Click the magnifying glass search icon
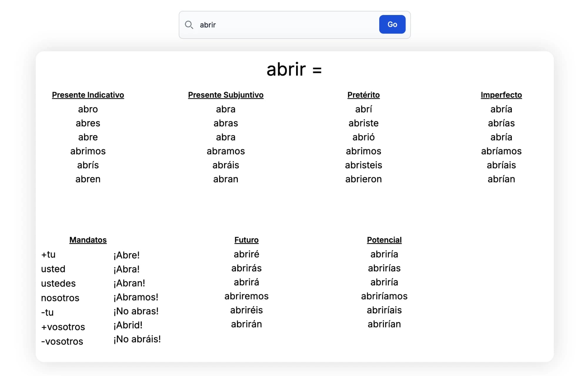 pos(189,25)
